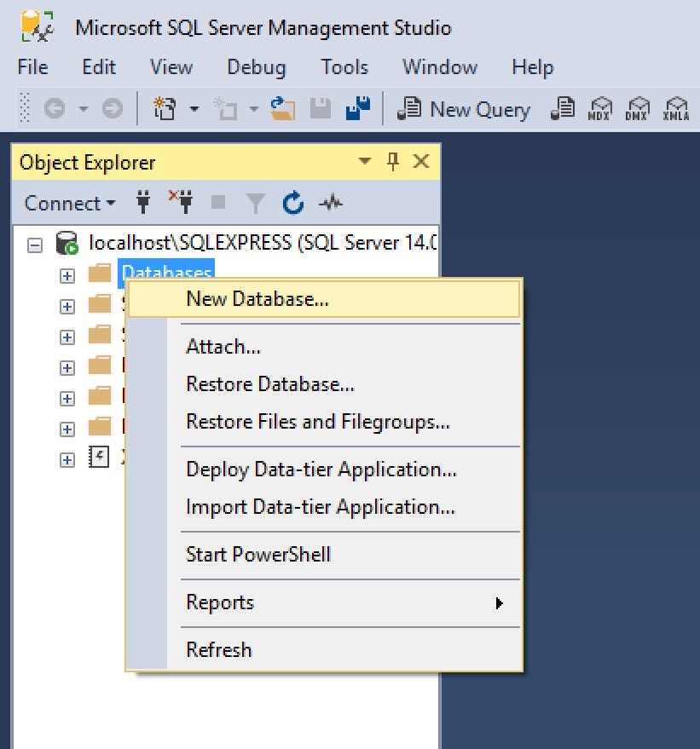Viewport: 700px width, 749px height.
Task: Open a new DMX query
Action: pyautogui.click(x=639, y=109)
